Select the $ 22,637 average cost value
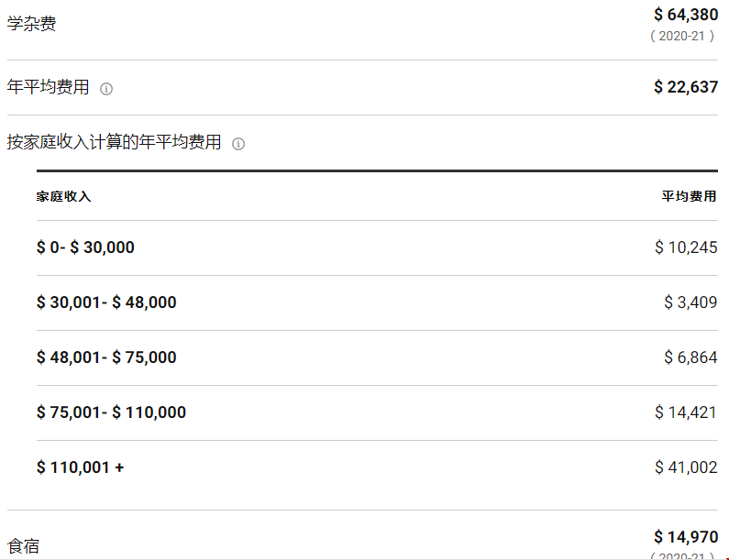The width and height of the screenshot is (729, 560). click(x=686, y=87)
